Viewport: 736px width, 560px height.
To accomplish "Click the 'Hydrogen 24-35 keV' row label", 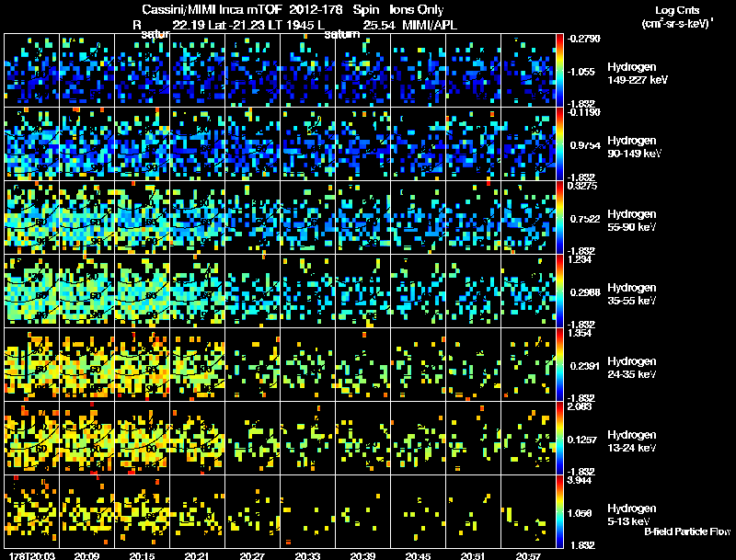I will click(632, 368).
